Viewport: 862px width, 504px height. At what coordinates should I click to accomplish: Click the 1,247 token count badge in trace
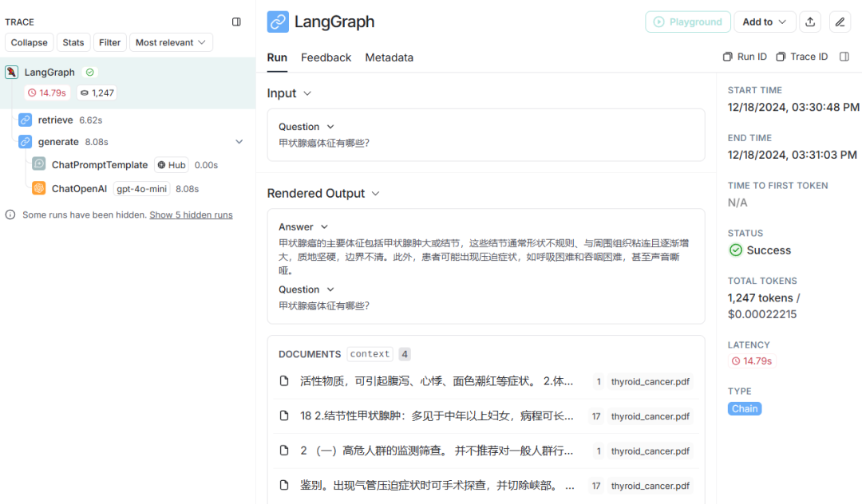pyautogui.click(x=97, y=93)
